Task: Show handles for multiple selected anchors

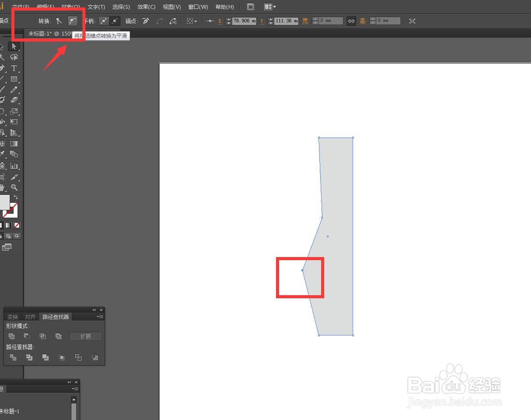Action: (x=103, y=21)
